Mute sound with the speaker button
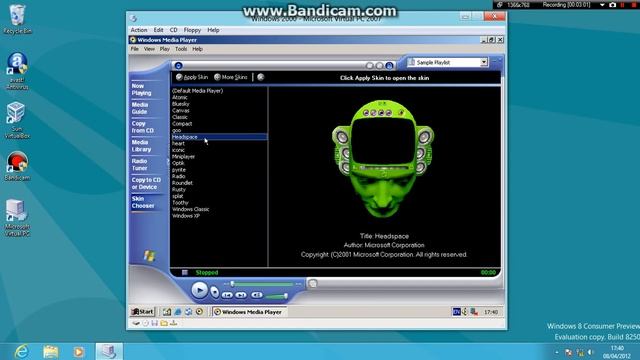The width and height of the screenshot is (640, 360). 257,295
